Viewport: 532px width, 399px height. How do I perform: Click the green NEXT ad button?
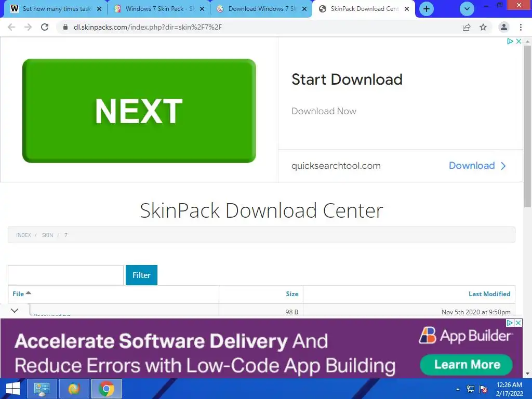(x=139, y=111)
